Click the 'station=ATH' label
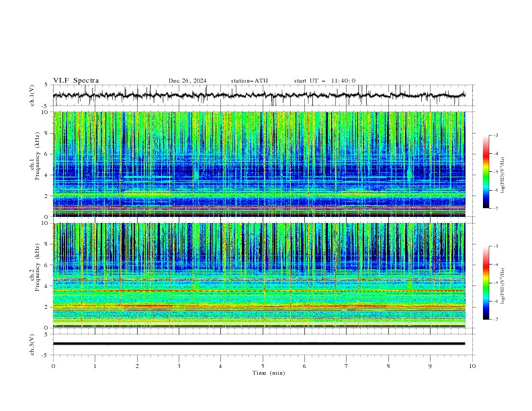 pyautogui.click(x=249, y=81)
